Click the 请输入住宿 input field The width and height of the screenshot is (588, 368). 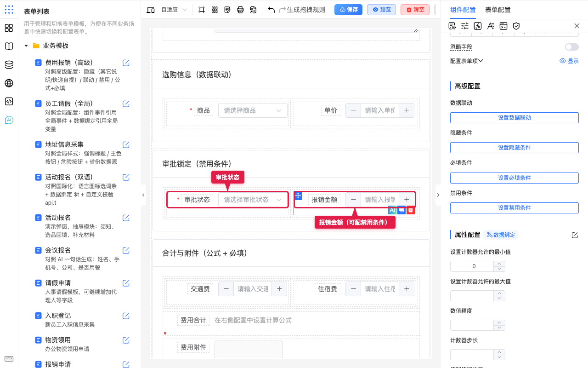(380, 289)
